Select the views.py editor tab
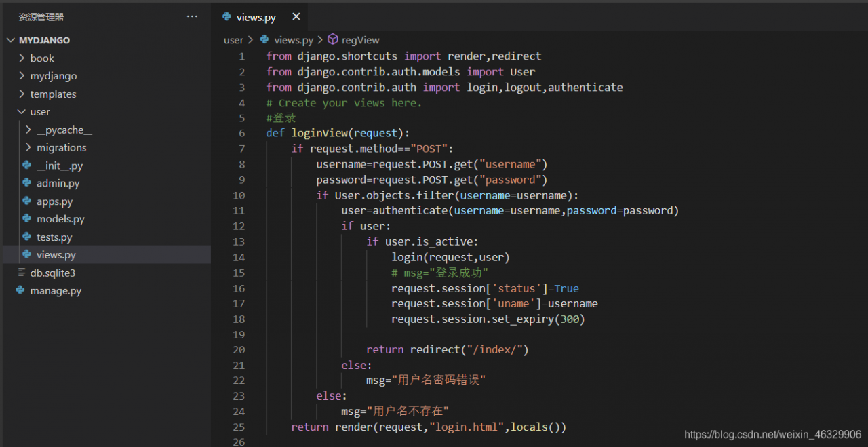The width and height of the screenshot is (868, 447). (x=258, y=17)
